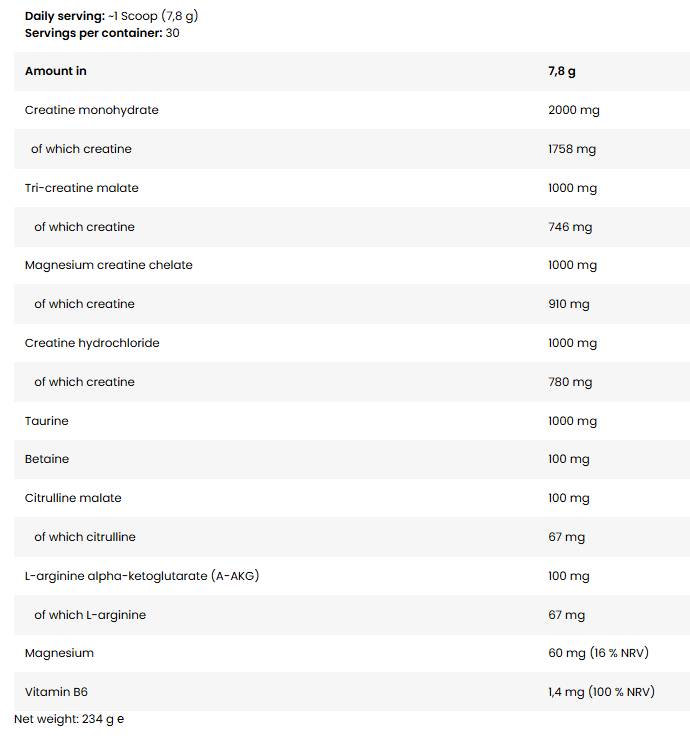Select the Citrulline malate row label
The image size is (690, 738).
tap(73, 498)
